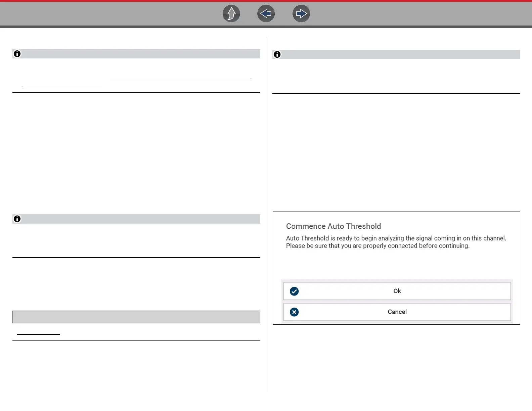Viewport: 532px width, 411px height.
Task: Click the 'Commence Auto Threshold' heading
Action: (334, 226)
